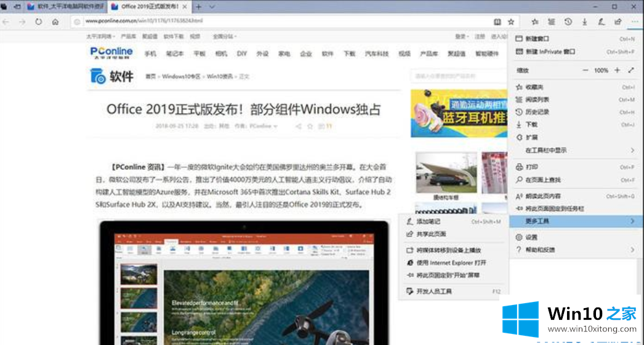Switch to the 软件_太平洋电脑网 tab

(x=66, y=7)
